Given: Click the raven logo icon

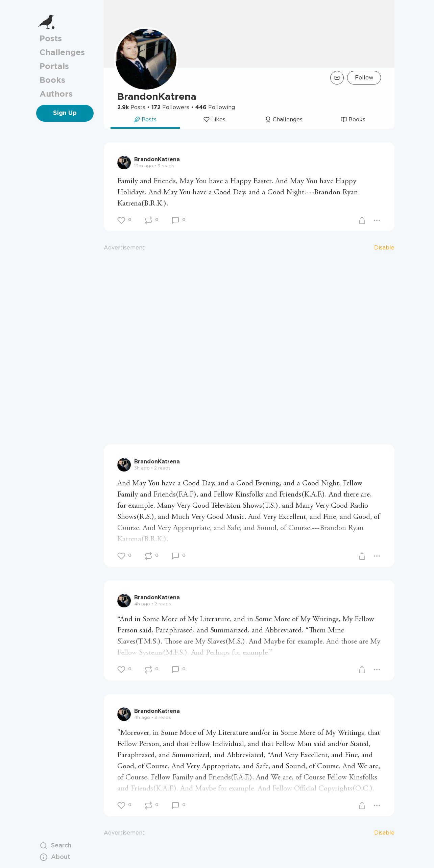Looking at the screenshot, I should [46, 22].
